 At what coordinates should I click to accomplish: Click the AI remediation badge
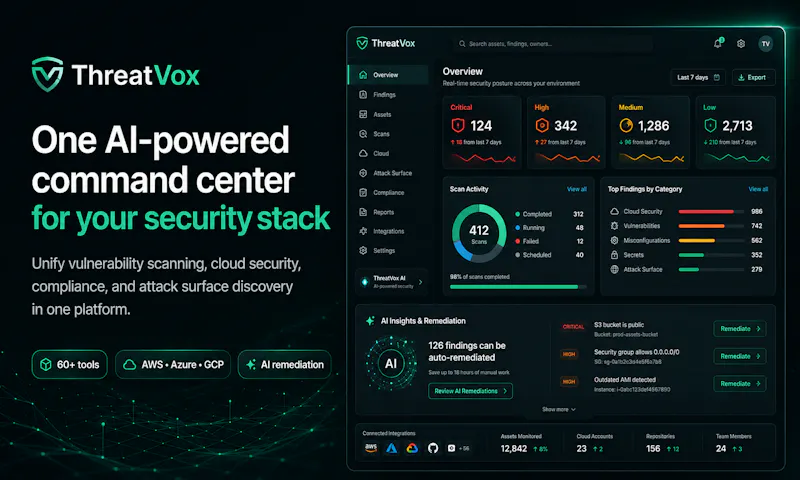(285, 364)
